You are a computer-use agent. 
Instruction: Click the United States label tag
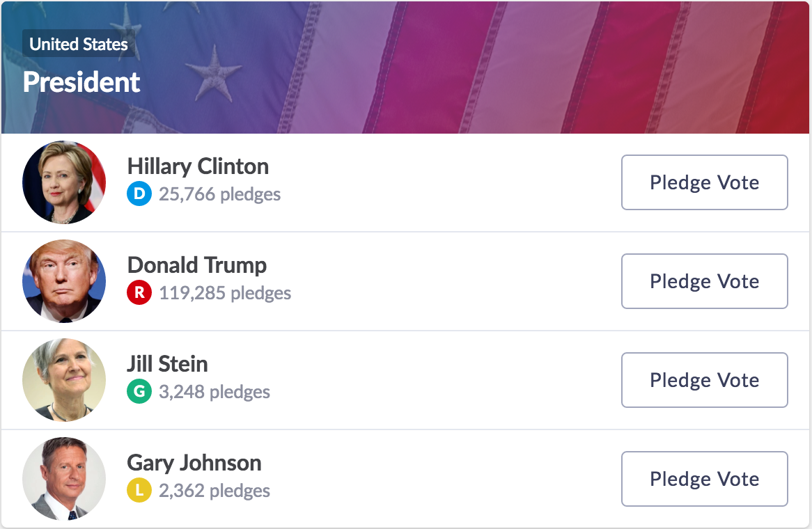(79, 45)
